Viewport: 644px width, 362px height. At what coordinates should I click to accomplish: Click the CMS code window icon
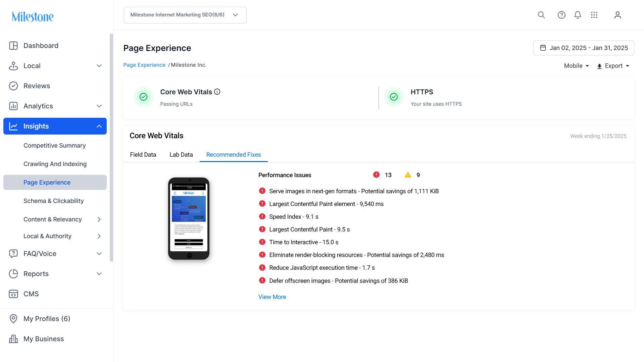coord(13,294)
